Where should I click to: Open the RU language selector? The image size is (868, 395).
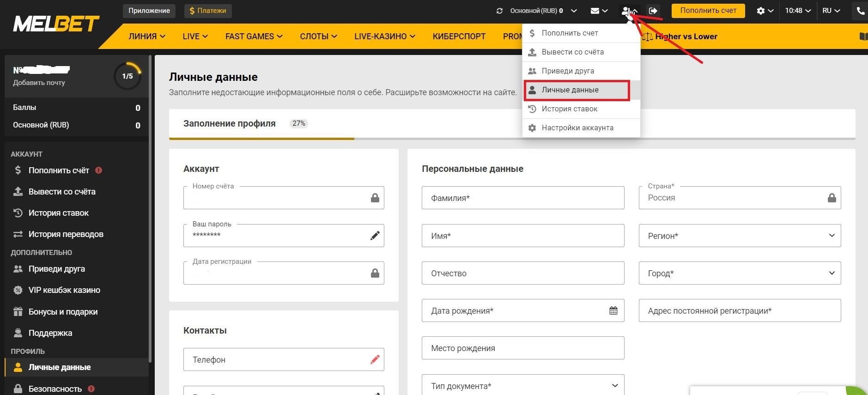tap(831, 11)
